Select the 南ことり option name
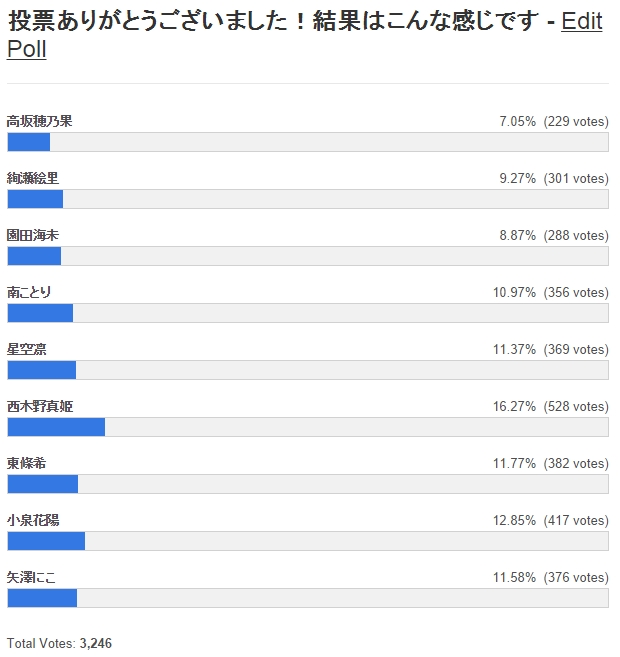The width and height of the screenshot is (620, 657). click(x=29, y=292)
